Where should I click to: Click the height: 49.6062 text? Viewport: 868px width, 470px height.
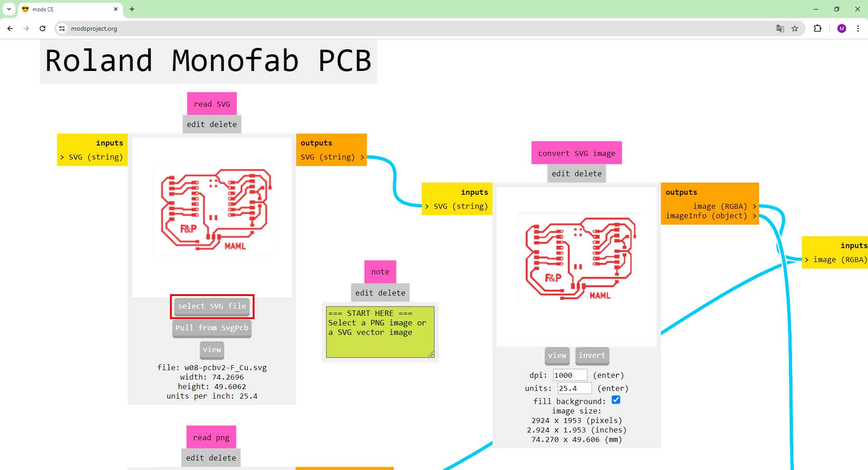[212, 386]
